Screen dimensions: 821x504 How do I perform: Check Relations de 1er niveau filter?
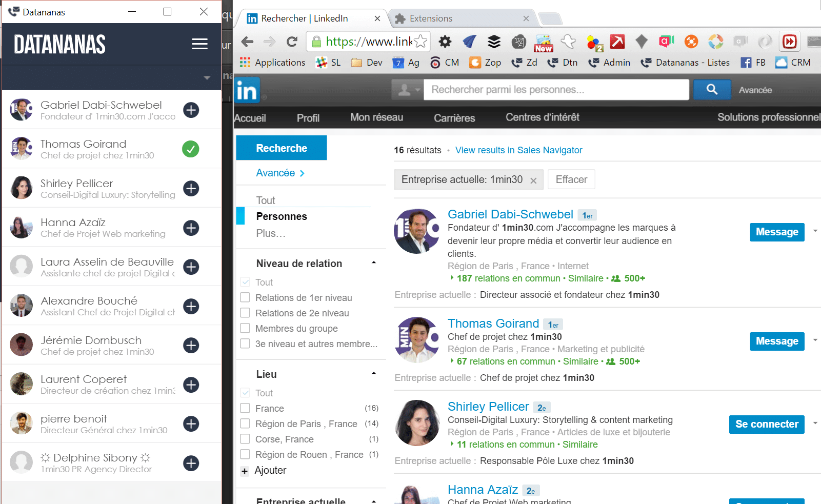pyautogui.click(x=245, y=297)
